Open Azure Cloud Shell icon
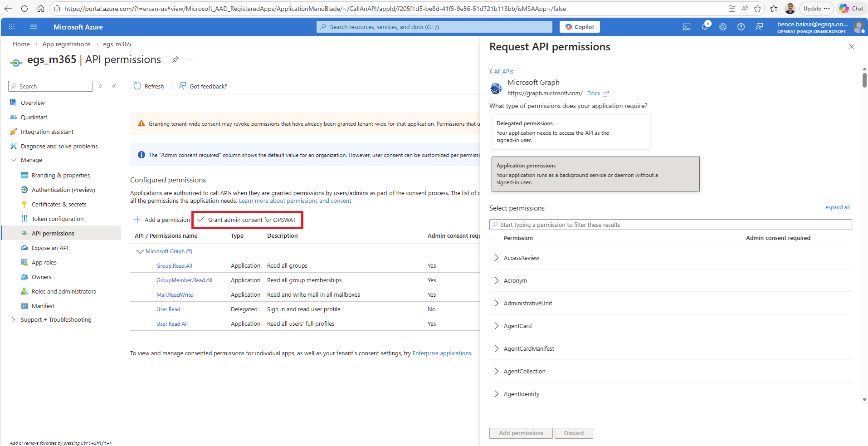 [687, 27]
